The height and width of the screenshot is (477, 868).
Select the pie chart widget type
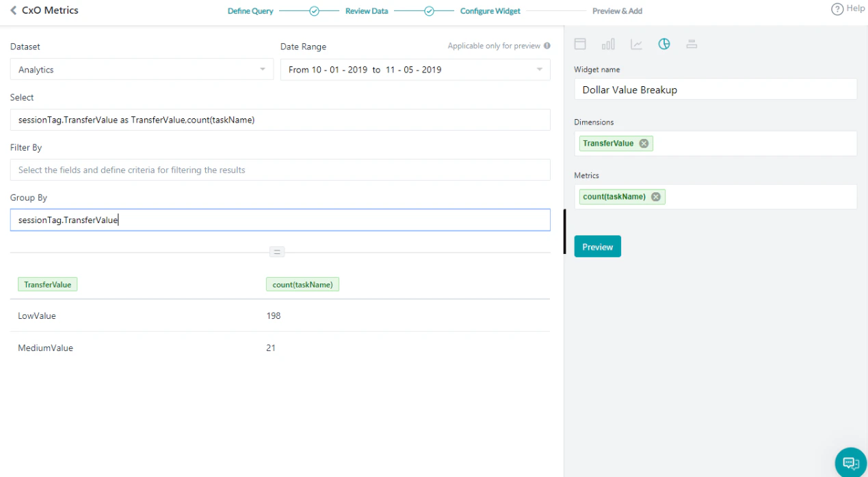coord(664,44)
